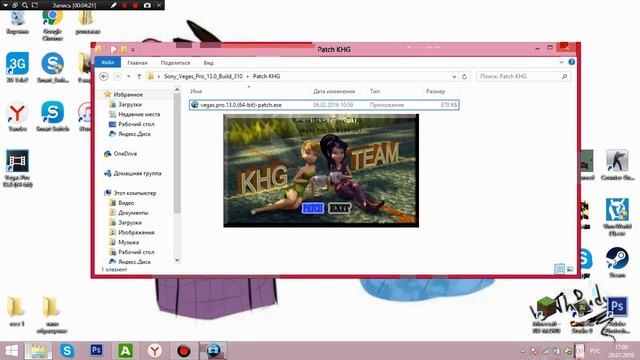Image resolution: width=640 pixels, height=360 pixels.
Task: Click the magnifier icon in recorder bar
Action: (25, 5)
